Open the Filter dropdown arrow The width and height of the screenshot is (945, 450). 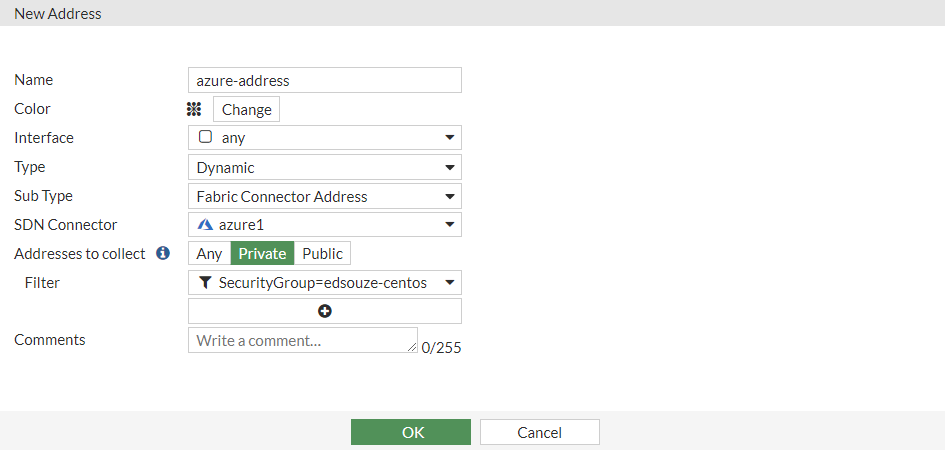point(450,283)
